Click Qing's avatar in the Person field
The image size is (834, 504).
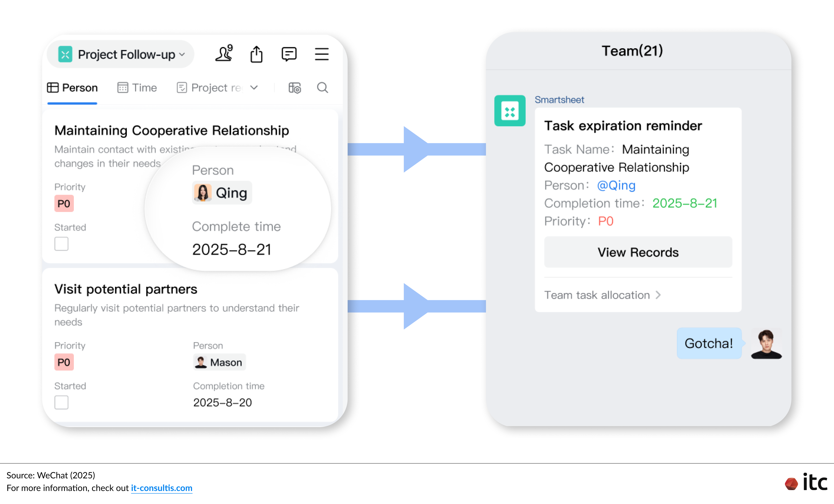pyautogui.click(x=202, y=193)
